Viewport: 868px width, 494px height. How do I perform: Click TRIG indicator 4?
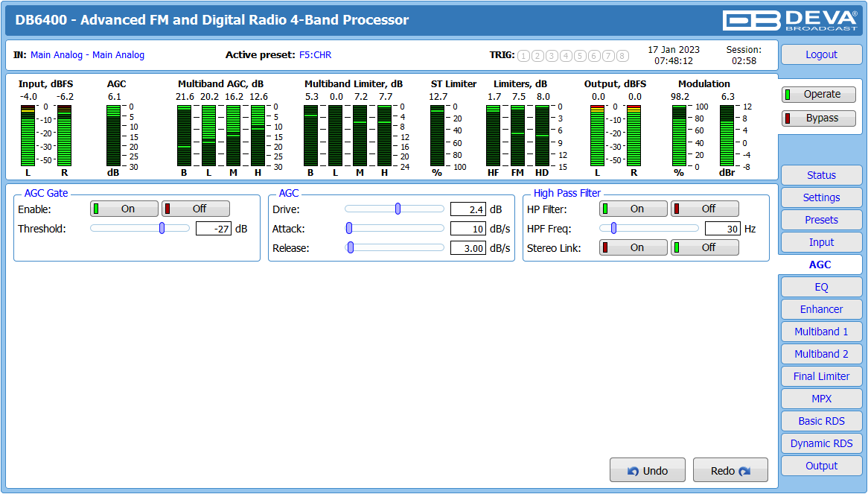coord(566,55)
